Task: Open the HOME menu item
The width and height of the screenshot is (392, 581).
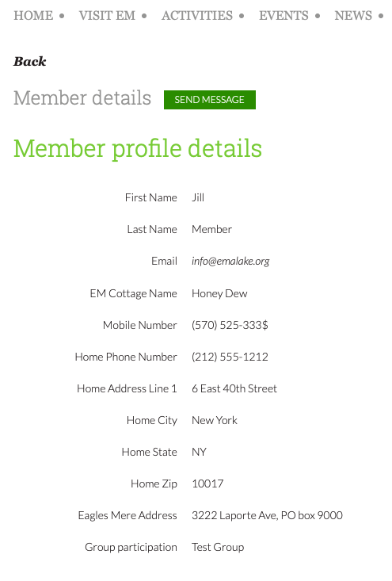Action: point(33,16)
